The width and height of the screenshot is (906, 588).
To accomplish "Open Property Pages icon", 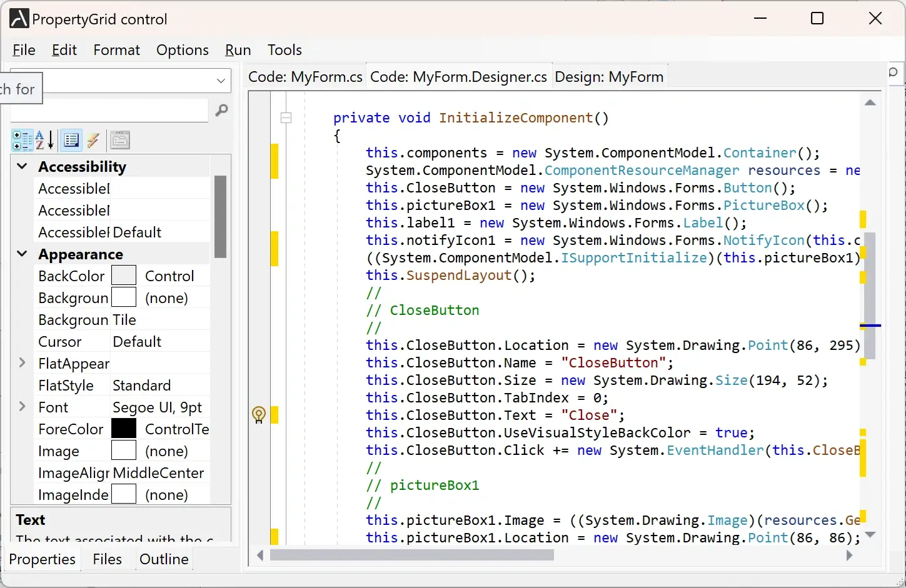I will [x=120, y=141].
